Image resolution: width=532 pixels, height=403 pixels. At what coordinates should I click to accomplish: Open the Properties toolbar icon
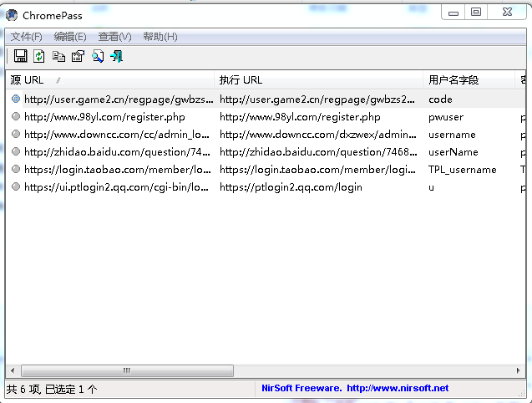78,56
